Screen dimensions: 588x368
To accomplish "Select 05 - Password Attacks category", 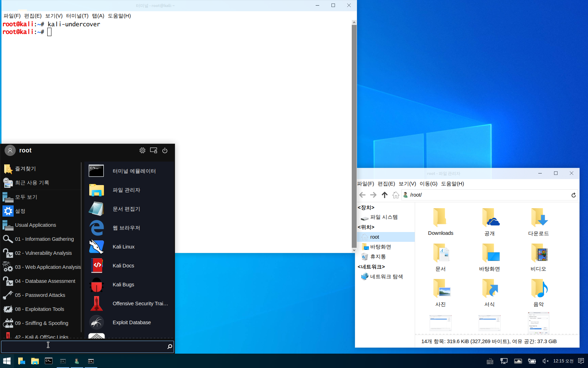I will (41, 295).
